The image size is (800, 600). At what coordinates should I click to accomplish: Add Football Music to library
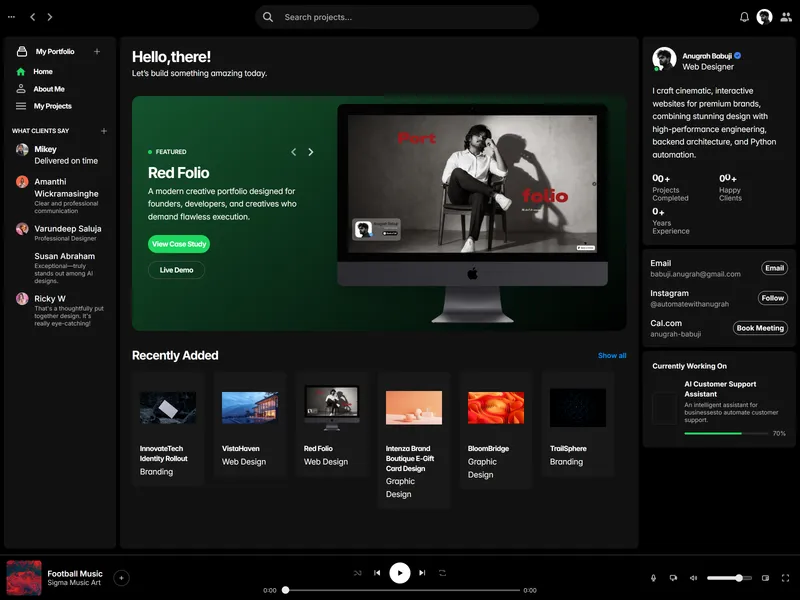[x=121, y=578]
